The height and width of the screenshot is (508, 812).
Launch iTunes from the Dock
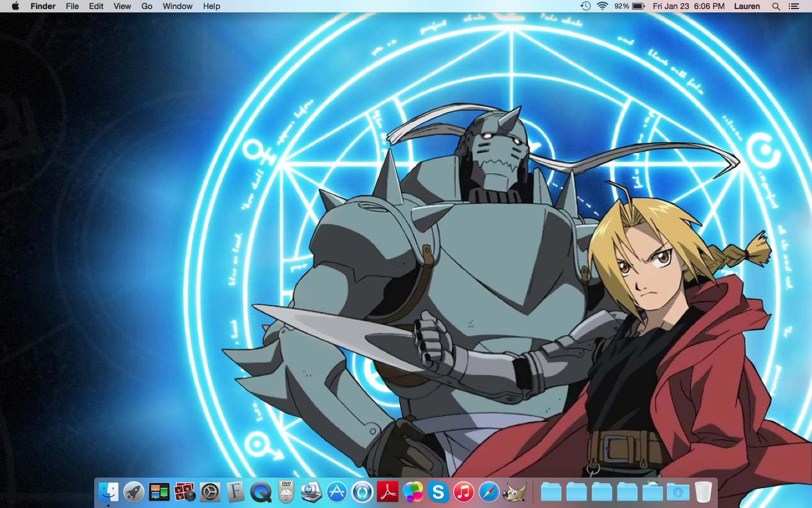point(464,492)
